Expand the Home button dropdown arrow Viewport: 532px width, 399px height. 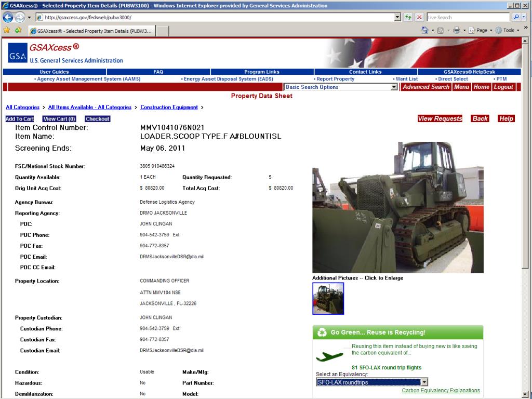coord(433,31)
